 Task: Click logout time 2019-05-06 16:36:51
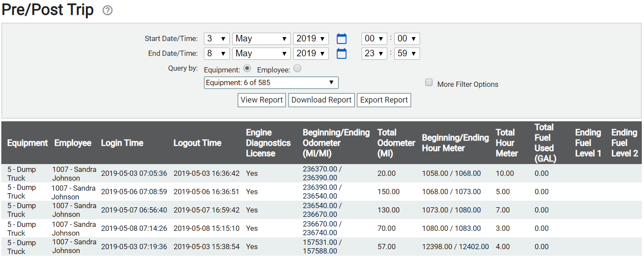(x=207, y=192)
